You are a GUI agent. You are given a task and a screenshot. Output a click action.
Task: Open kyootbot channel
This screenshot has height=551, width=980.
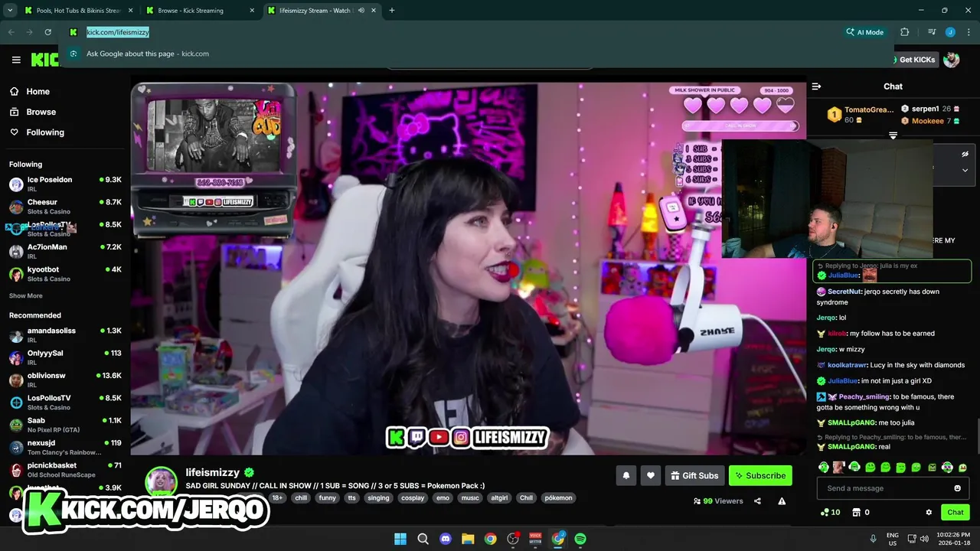(65, 274)
